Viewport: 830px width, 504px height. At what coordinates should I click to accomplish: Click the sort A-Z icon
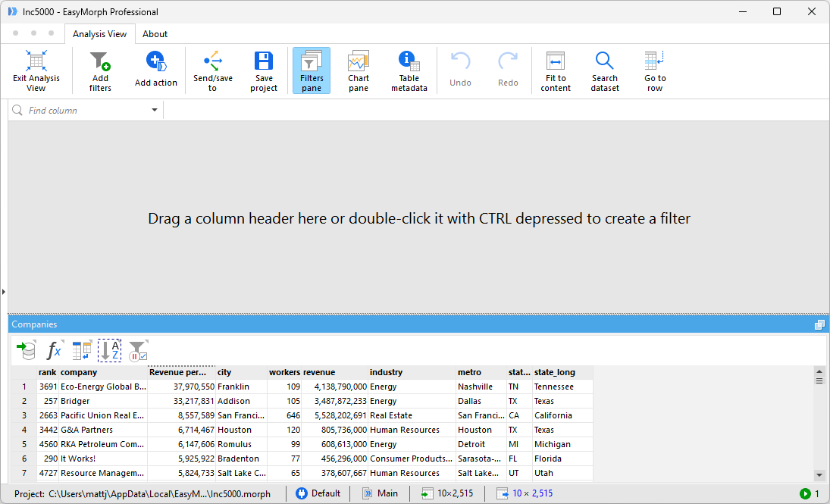[110, 350]
